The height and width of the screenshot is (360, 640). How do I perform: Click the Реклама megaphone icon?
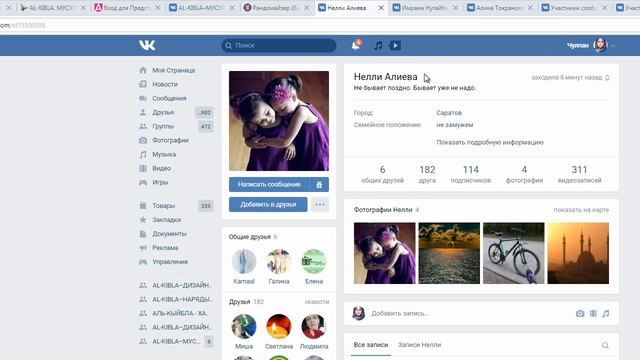[143, 248]
